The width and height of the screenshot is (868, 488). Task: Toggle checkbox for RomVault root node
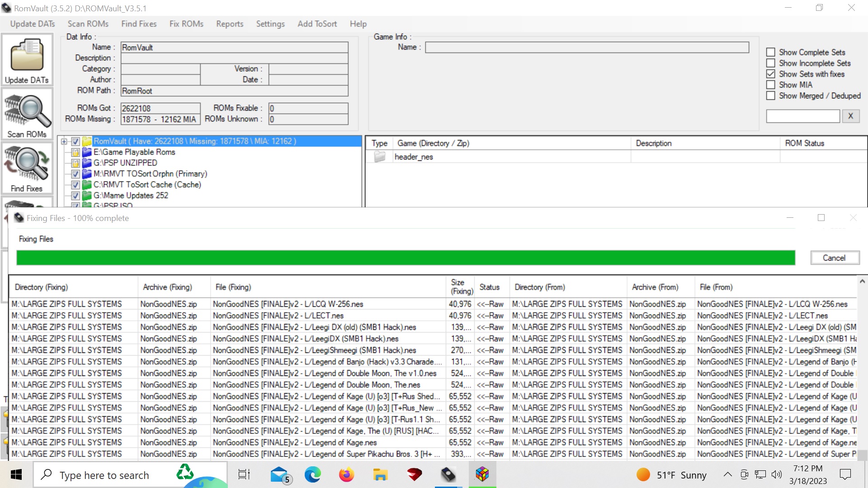(x=75, y=141)
